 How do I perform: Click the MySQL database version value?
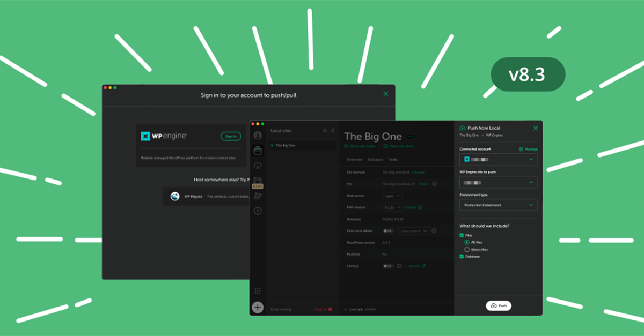click(x=393, y=219)
